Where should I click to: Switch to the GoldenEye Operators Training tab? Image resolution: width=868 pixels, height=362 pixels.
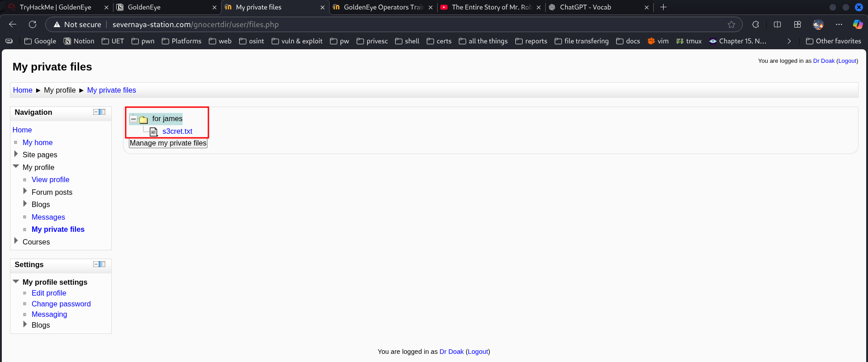[382, 7]
